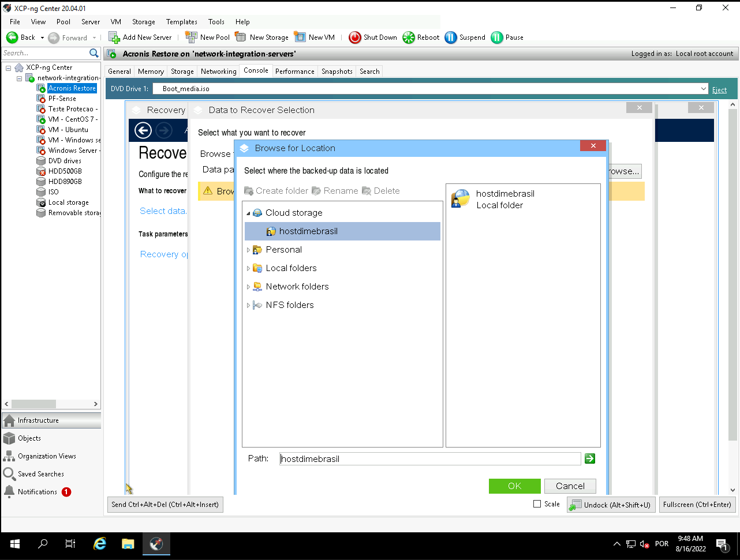Open the Templates menu

pos(182,22)
